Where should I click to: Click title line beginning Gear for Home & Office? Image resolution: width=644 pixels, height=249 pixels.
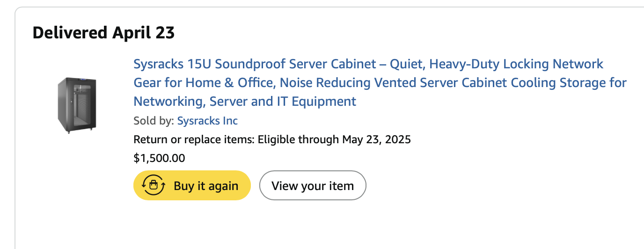point(380,83)
